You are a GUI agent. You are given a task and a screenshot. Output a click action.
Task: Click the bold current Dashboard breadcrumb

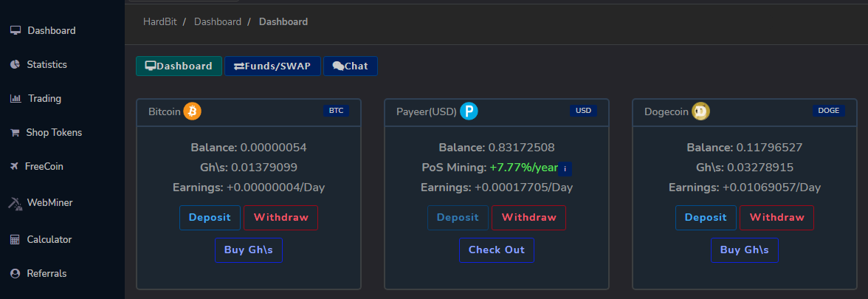tap(283, 21)
